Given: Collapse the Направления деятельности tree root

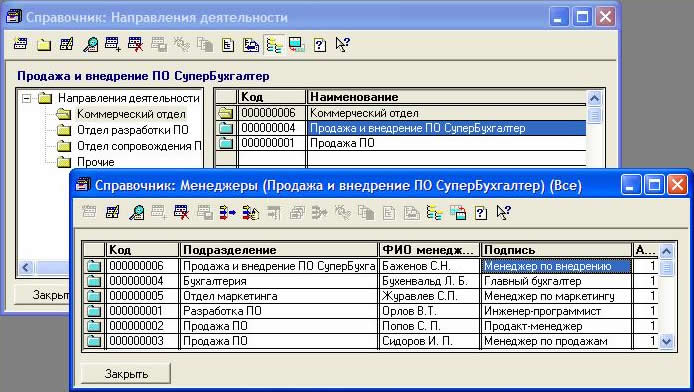Looking at the screenshot, I should [x=27, y=98].
